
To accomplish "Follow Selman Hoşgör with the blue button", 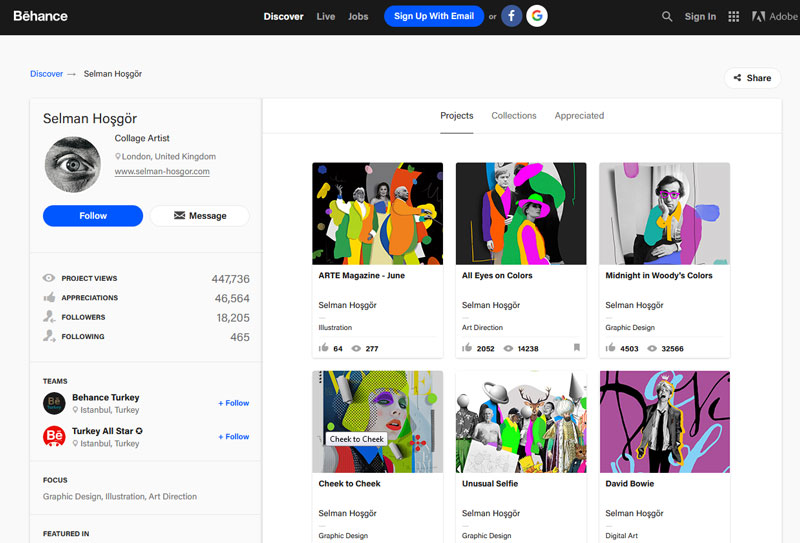I will click(93, 216).
